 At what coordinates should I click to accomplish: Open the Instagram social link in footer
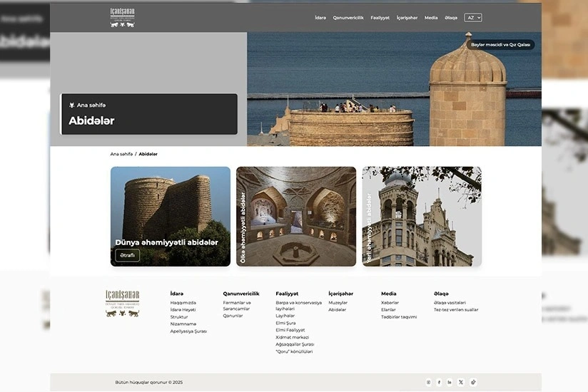428,382
